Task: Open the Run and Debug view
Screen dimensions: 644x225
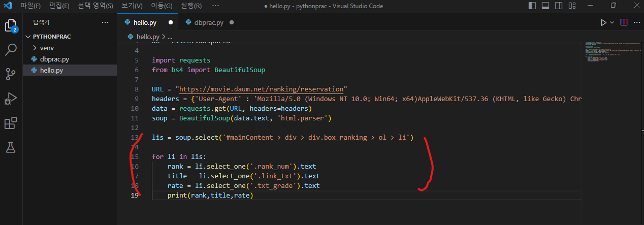Action: 10,99
